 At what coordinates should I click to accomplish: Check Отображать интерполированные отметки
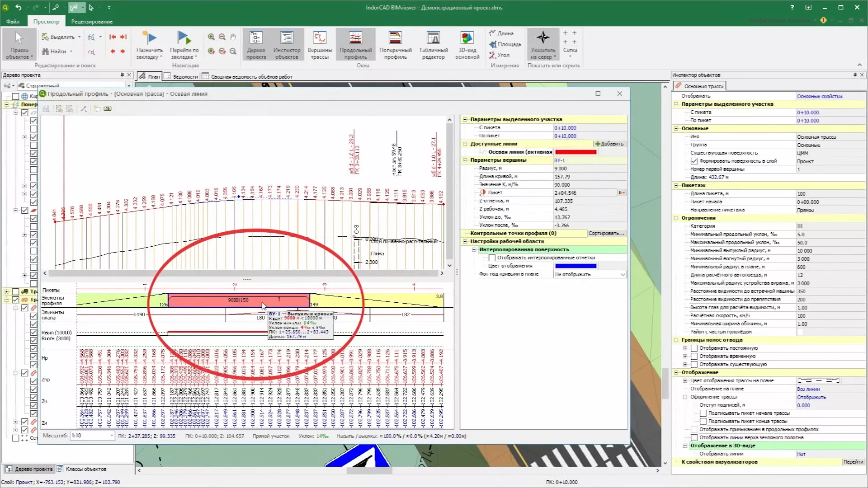(492, 258)
